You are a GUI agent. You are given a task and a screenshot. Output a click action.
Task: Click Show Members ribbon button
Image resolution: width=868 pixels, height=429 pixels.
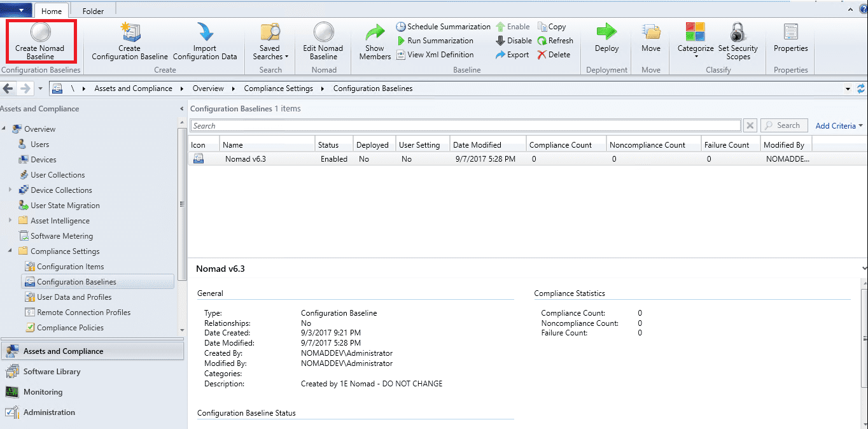(x=375, y=42)
